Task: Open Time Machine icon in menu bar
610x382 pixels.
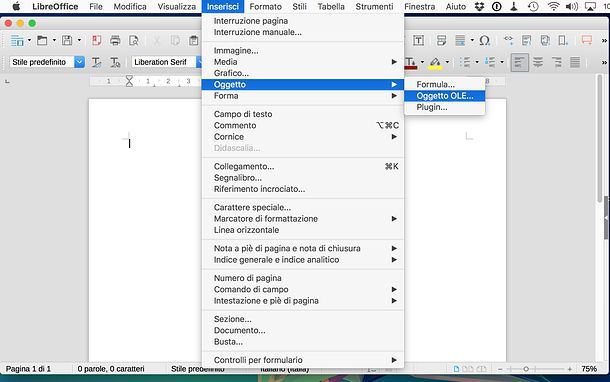Action: tap(533, 7)
